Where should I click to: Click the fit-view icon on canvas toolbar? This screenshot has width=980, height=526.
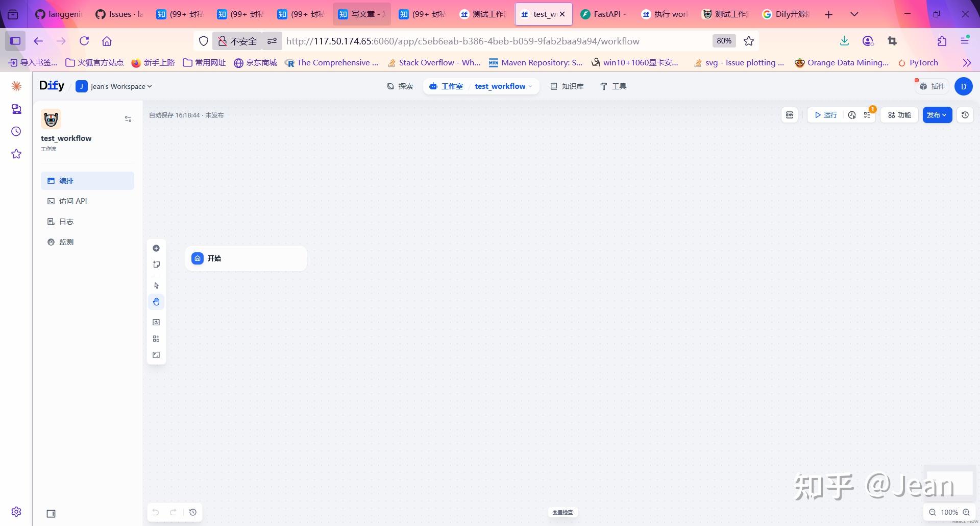coord(156,355)
